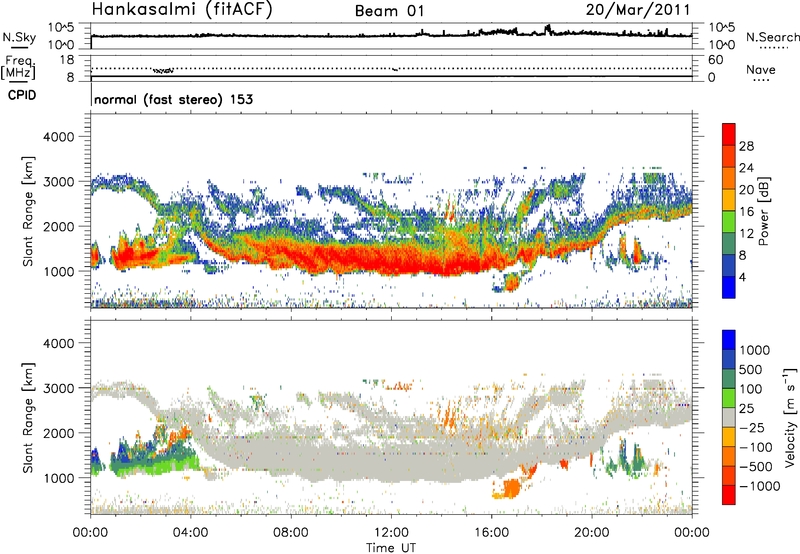Click the "4" label on Power colorbar
This screenshot has height=554, width=800.
click(x=743, y=278)
